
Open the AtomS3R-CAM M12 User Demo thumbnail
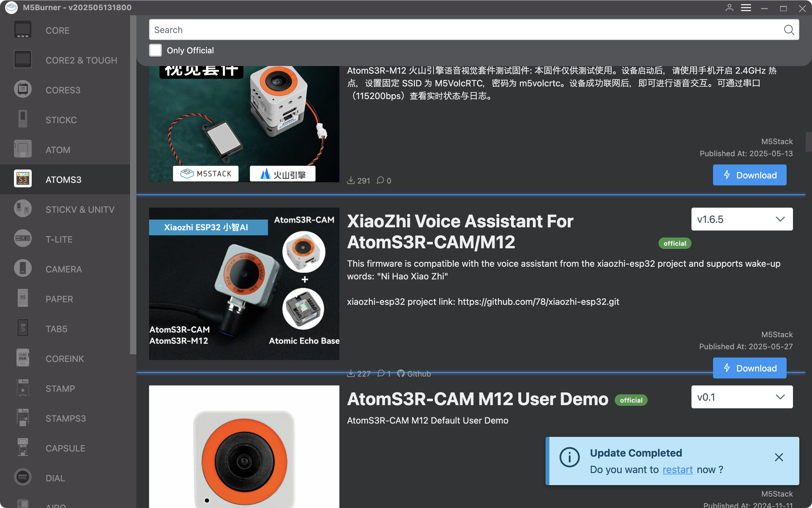(244, 447)
